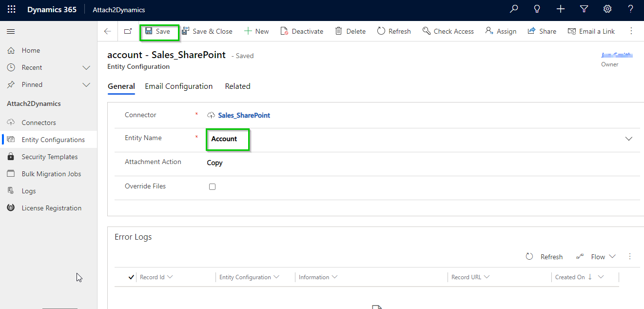The image size is (644, 309).
Task: Open the Sales_SharePoint connector link
Action: [244, 115]
